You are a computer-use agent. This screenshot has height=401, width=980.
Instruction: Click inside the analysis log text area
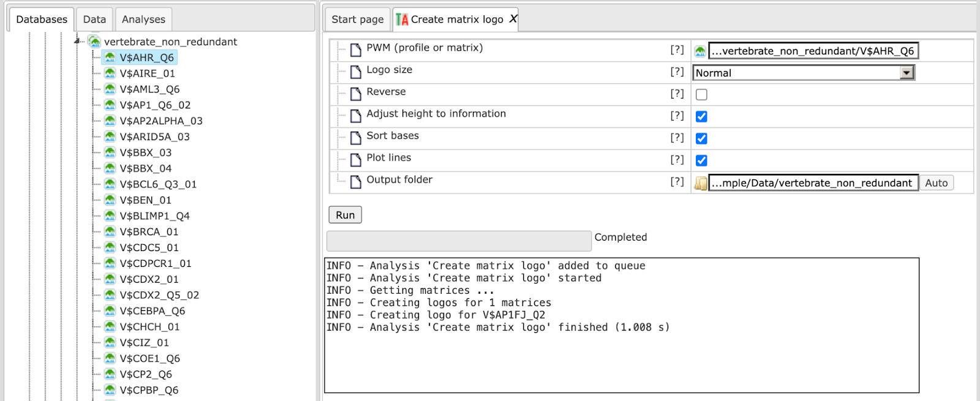click(x=622, y=325)
